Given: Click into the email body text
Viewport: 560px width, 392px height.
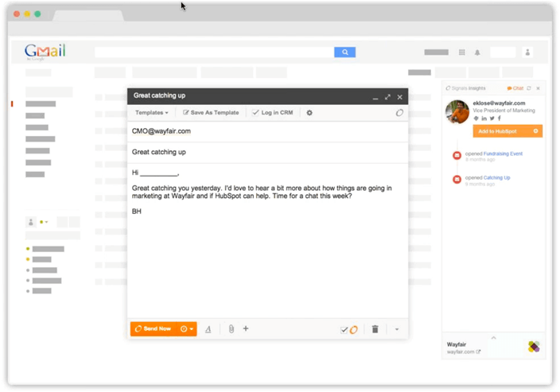Looking at the screenshot, I should click(x=267, y=241).
